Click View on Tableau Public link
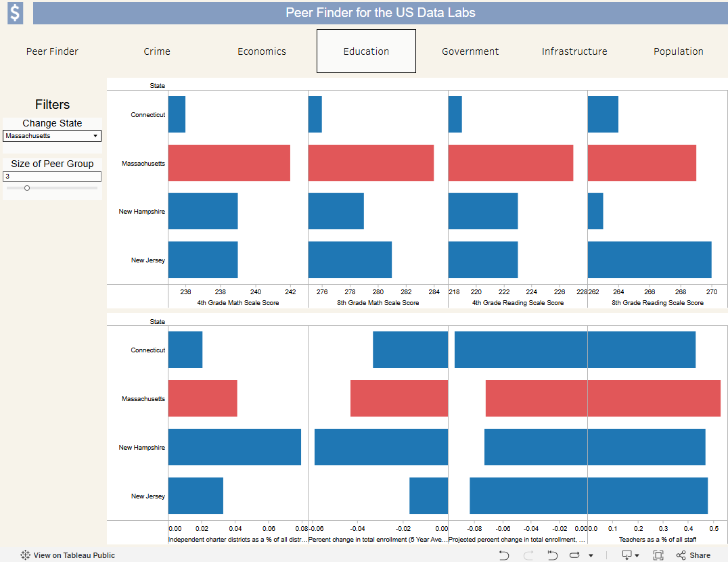This screenshot has width=728, height=562. 74,555
